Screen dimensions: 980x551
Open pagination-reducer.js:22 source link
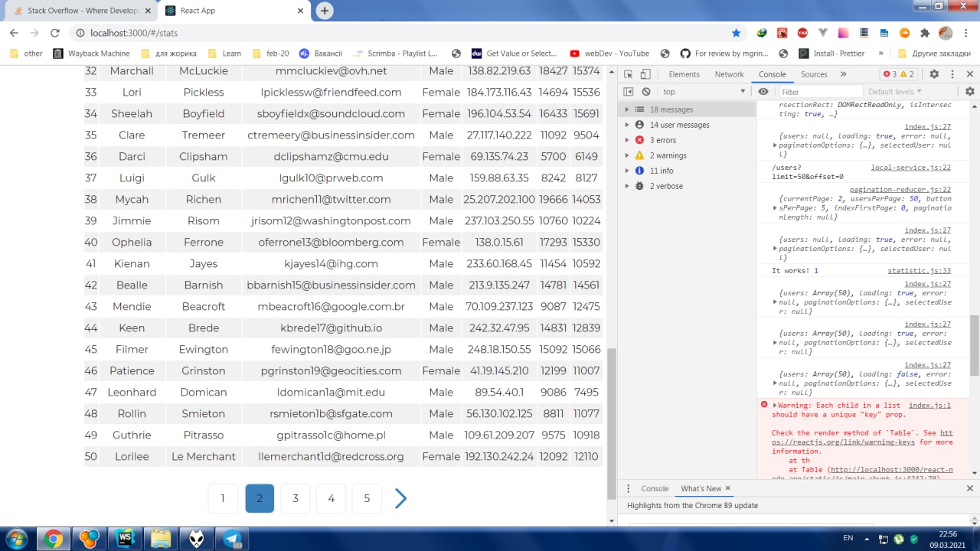900,190
